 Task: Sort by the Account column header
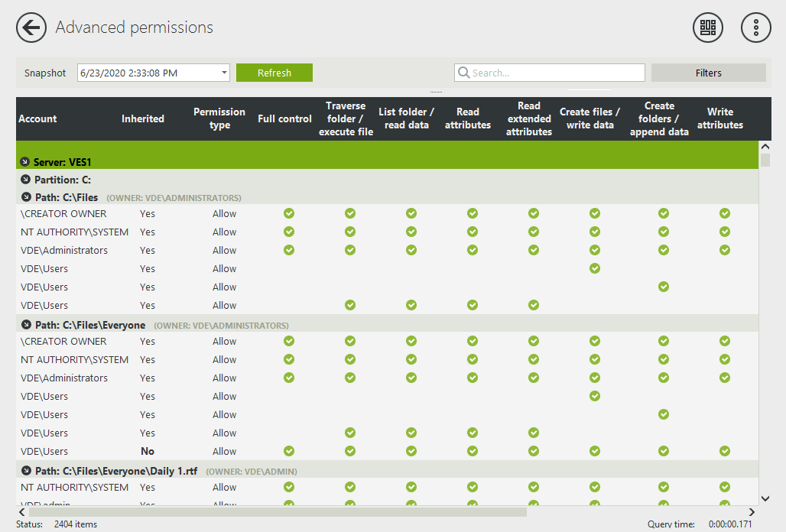pos(37,118)
